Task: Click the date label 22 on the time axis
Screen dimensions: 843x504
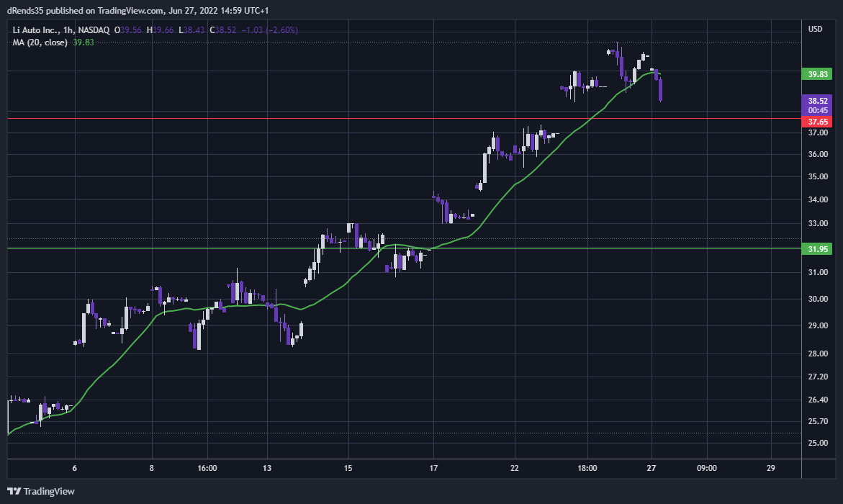Action: pos(515,468)
